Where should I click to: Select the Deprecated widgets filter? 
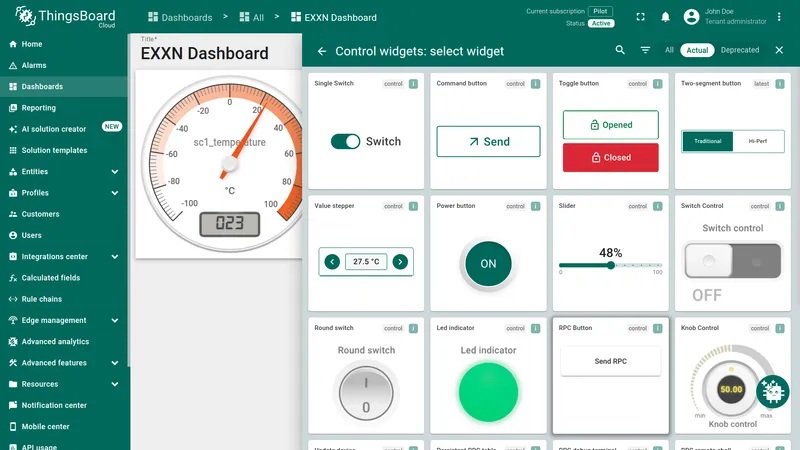pyautogui.click(x=740, y=50)
